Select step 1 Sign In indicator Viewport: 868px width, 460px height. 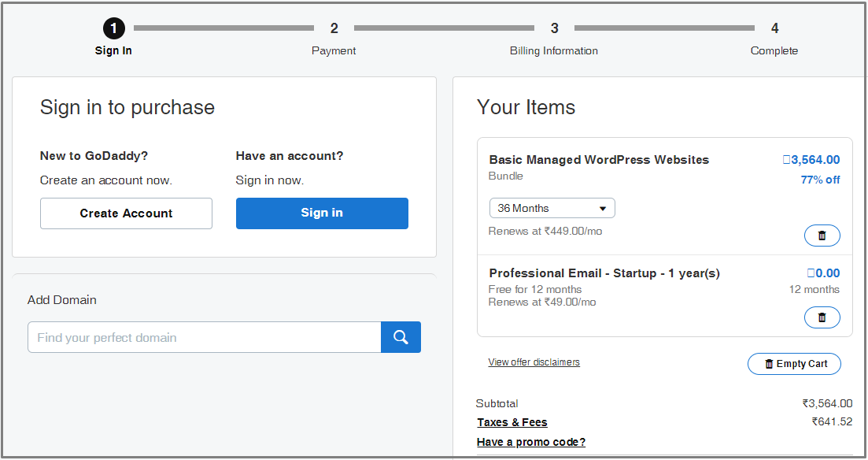tap(113, 36)
